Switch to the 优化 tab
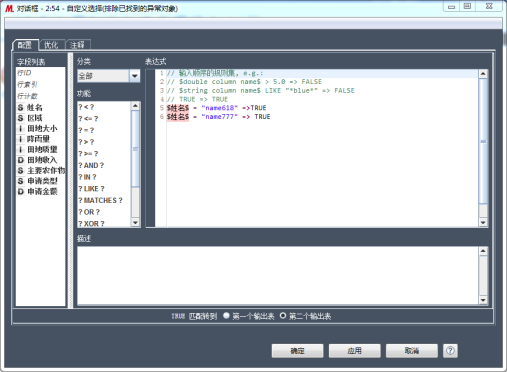The image size is (507, 372). (51, 45)
